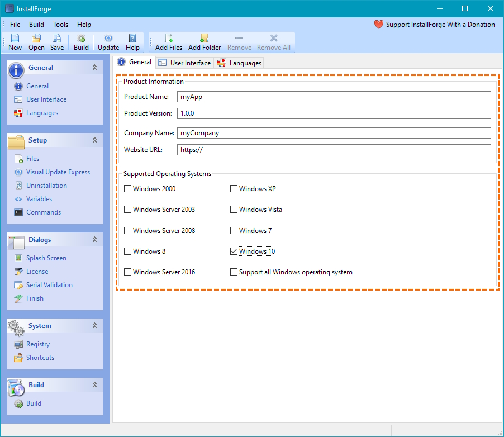Click the donation heart icon
The width and height of the screenshot is (504, 437).
(379, 25)
